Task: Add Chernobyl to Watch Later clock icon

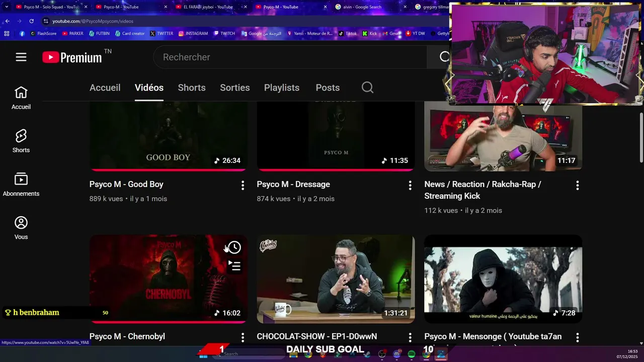Action: [234, 247]
